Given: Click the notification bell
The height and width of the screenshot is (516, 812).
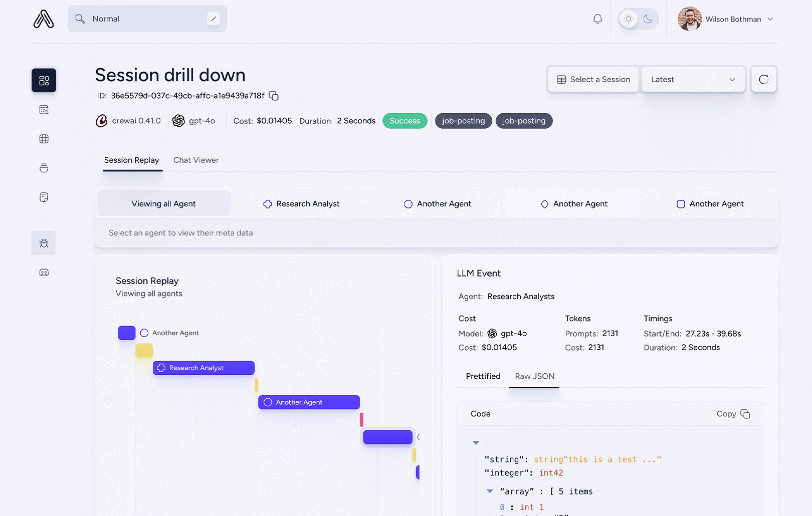Looking at the screenshot, I should pyautogui.click(x=597, y=19).
